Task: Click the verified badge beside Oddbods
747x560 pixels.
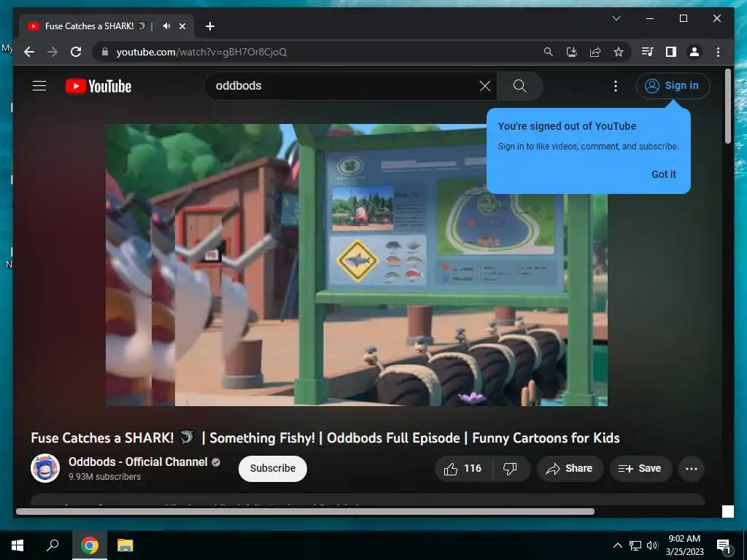Action: click(216, 462)
